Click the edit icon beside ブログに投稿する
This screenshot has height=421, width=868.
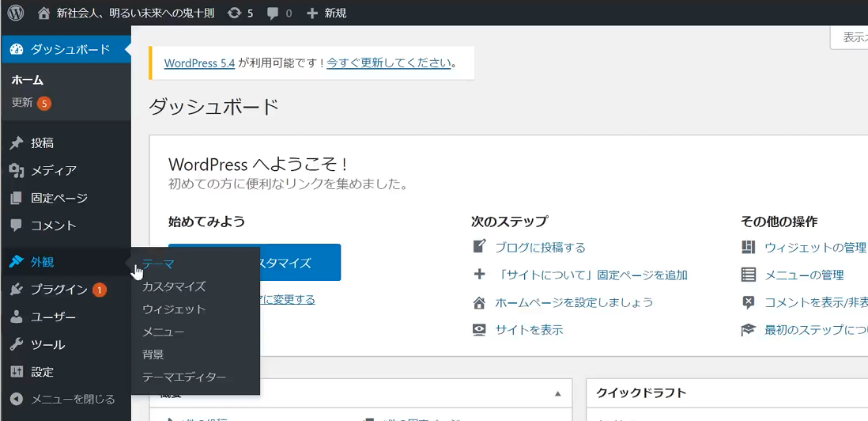479,247
